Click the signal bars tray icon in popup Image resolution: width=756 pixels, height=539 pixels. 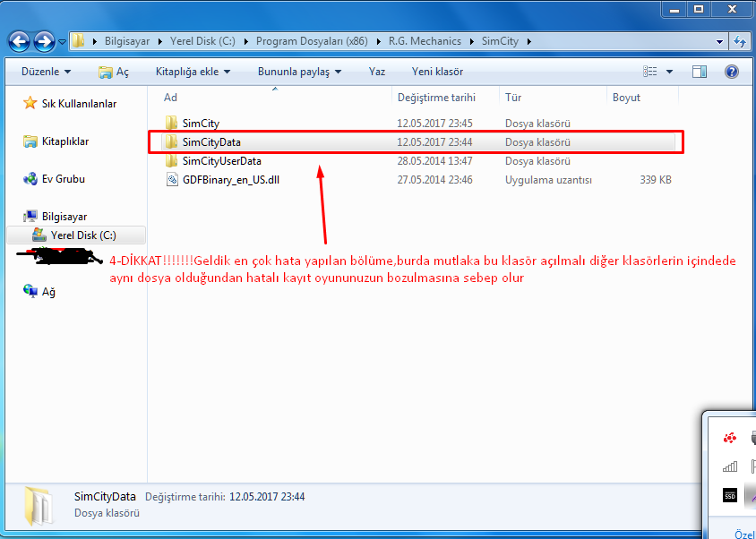730,466
